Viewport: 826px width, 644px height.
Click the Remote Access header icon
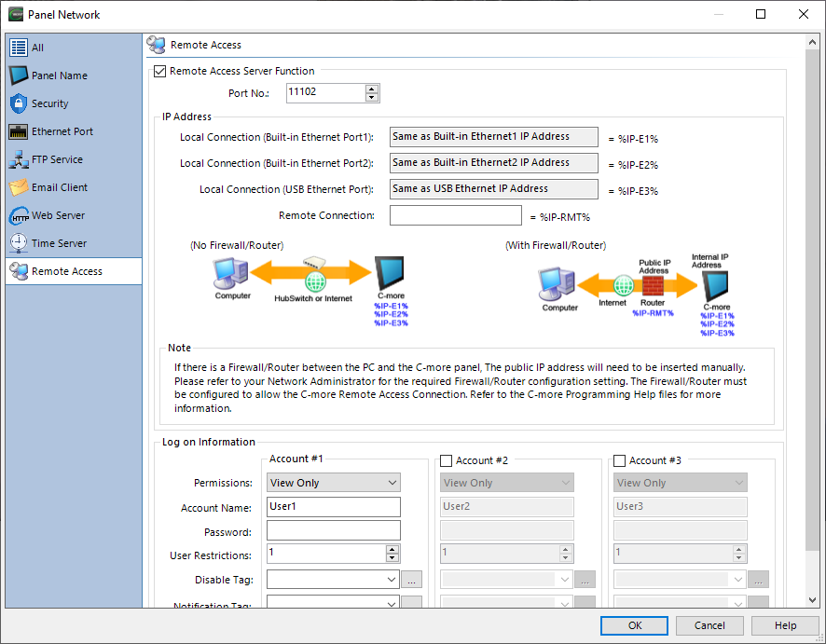156,46
